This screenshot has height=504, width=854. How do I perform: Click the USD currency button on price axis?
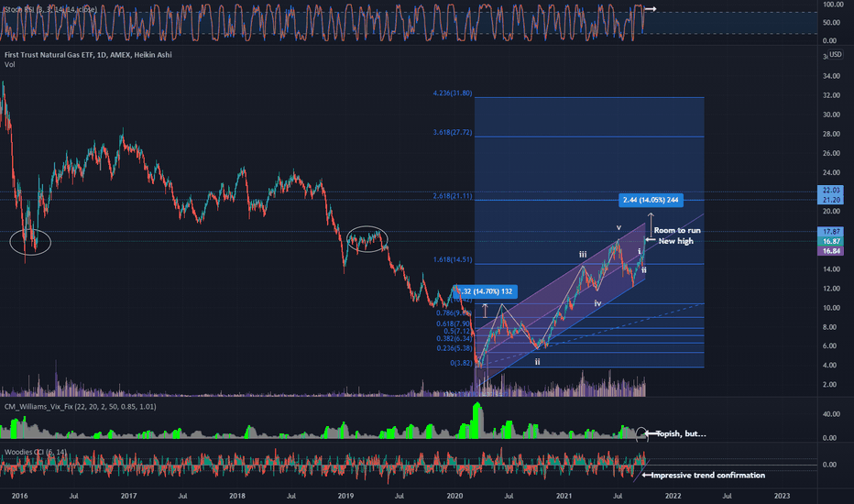[835, 54]
